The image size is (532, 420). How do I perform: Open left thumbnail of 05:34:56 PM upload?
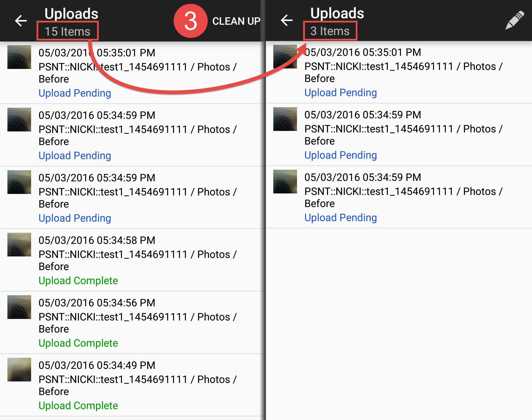pyautogui.click(x=19, y=307)
